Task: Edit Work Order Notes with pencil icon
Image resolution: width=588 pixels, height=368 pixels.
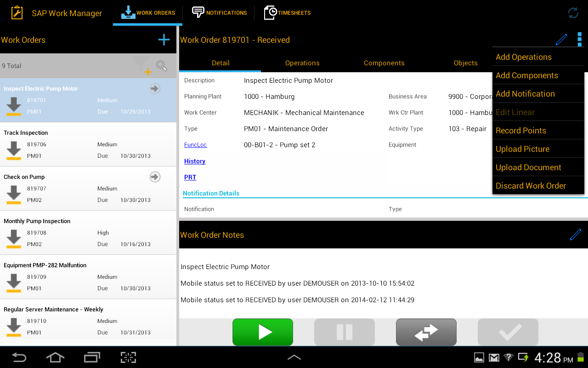Action: click(575, 235)
